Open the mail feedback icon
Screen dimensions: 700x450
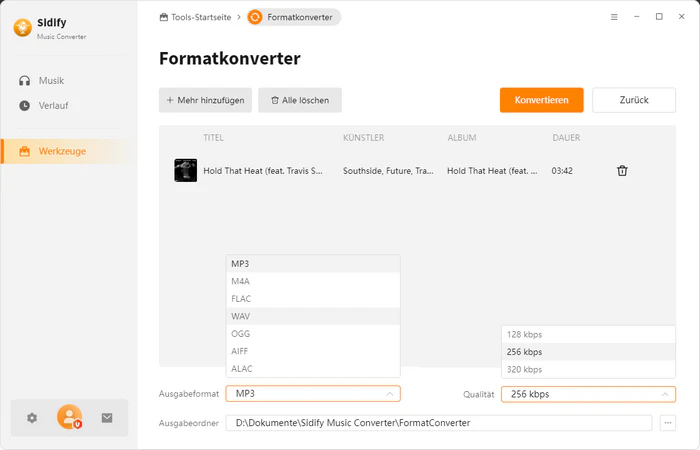click(107, 418)
